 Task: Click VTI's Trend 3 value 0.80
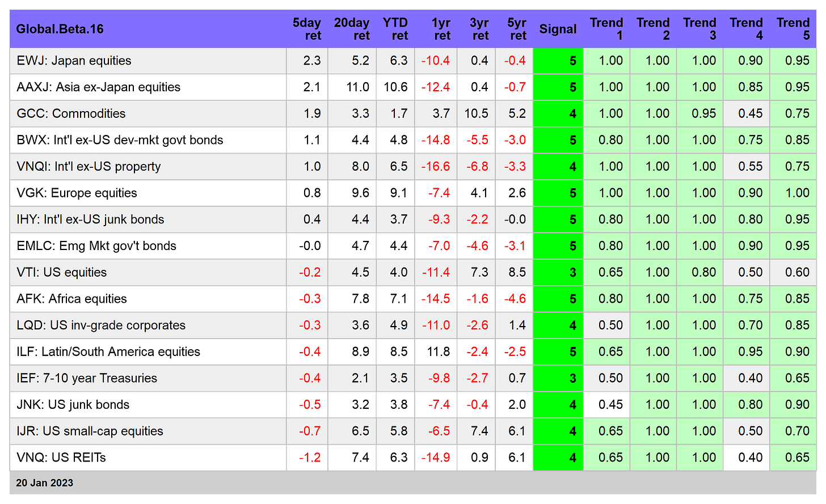pyautogui.click(x=704, y=272)
